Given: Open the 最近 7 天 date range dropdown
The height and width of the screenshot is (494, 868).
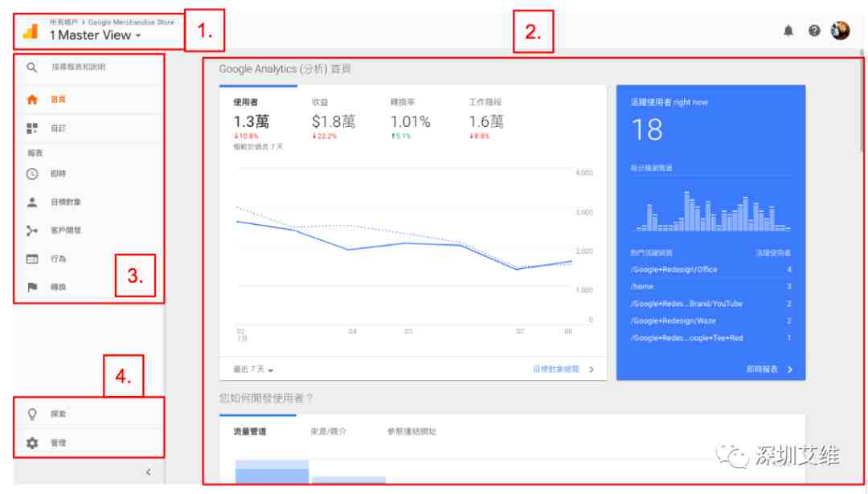Looking at the screenshot, I should (x=253, y=369).
